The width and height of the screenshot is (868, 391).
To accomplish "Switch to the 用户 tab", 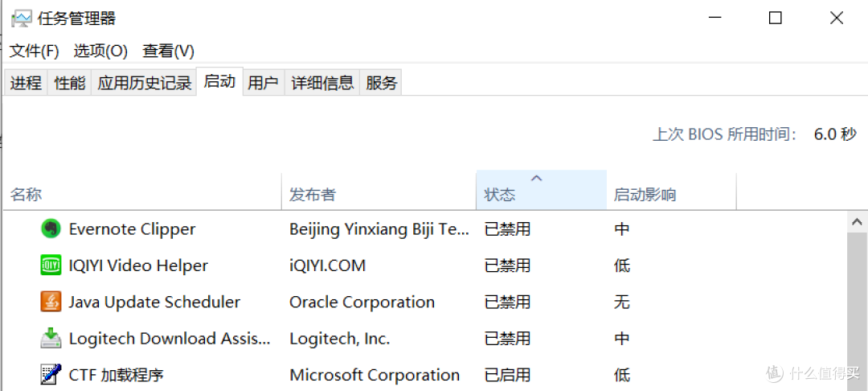I will click(263, 83).
